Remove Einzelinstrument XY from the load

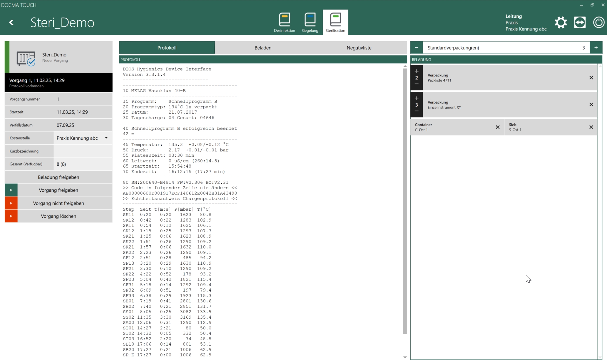(x=591, y=104)
